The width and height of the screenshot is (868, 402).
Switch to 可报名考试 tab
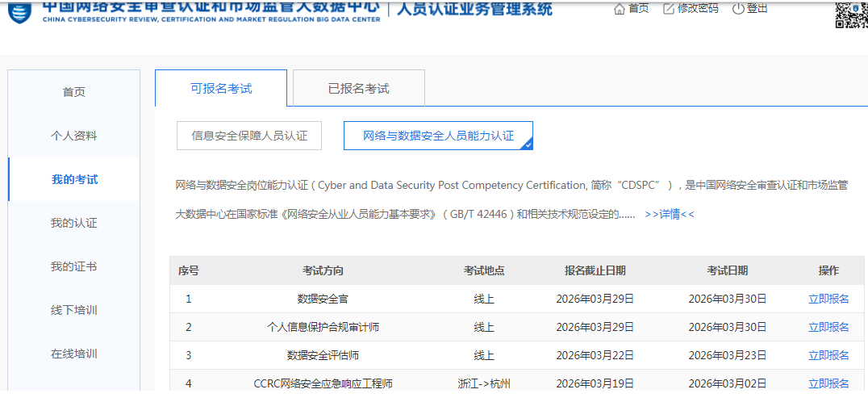click(x=221, y=89)
